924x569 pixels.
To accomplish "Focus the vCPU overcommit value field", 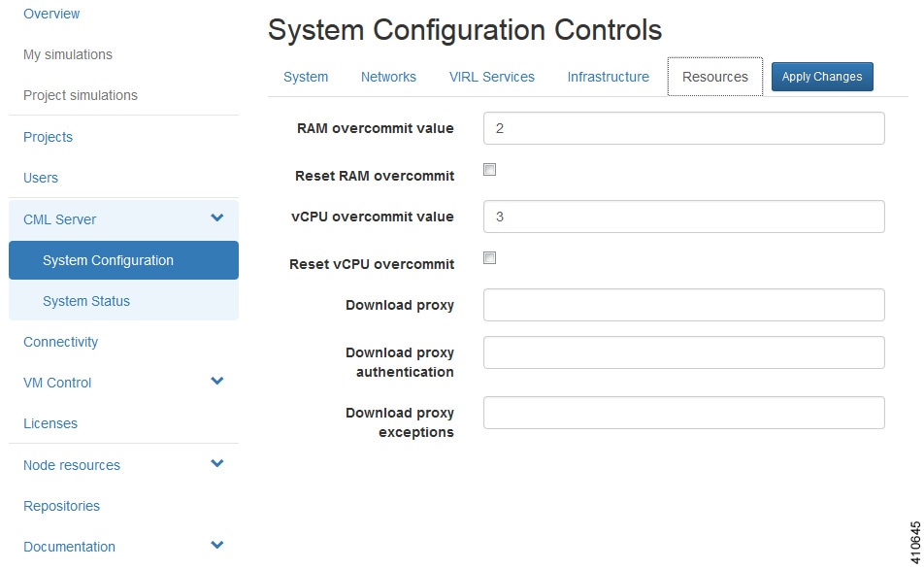I will pyautogui.click(x=683, y=217).
